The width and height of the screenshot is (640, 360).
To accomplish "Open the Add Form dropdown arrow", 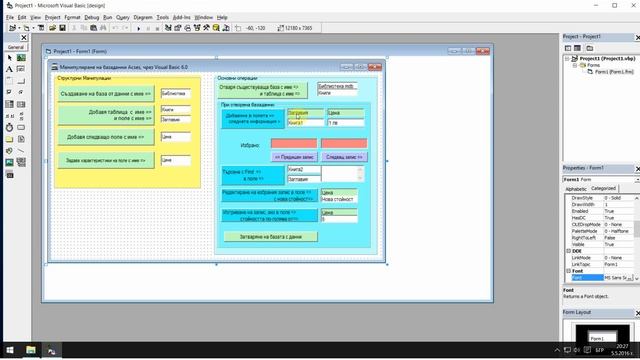I will click(33, 28).
